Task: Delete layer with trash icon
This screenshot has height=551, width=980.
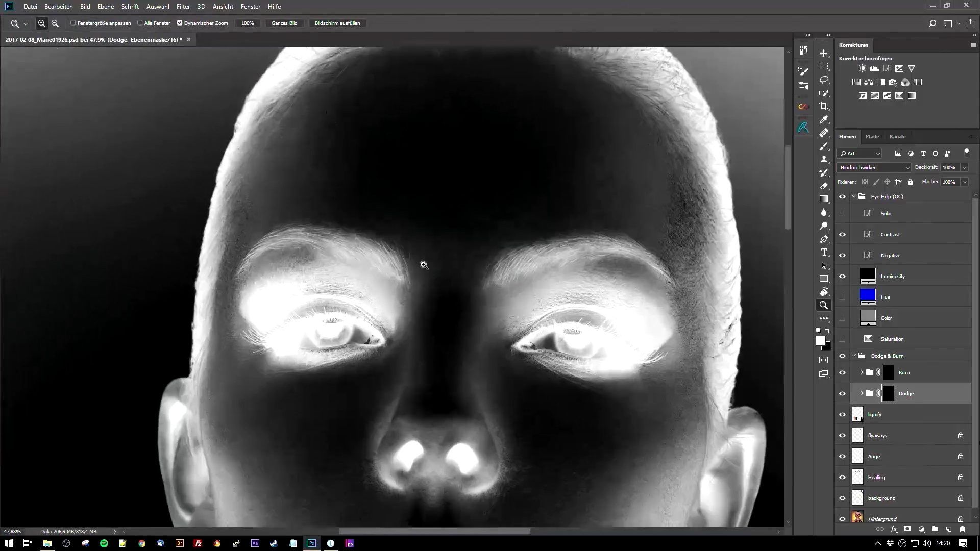Action: (962, 530)
